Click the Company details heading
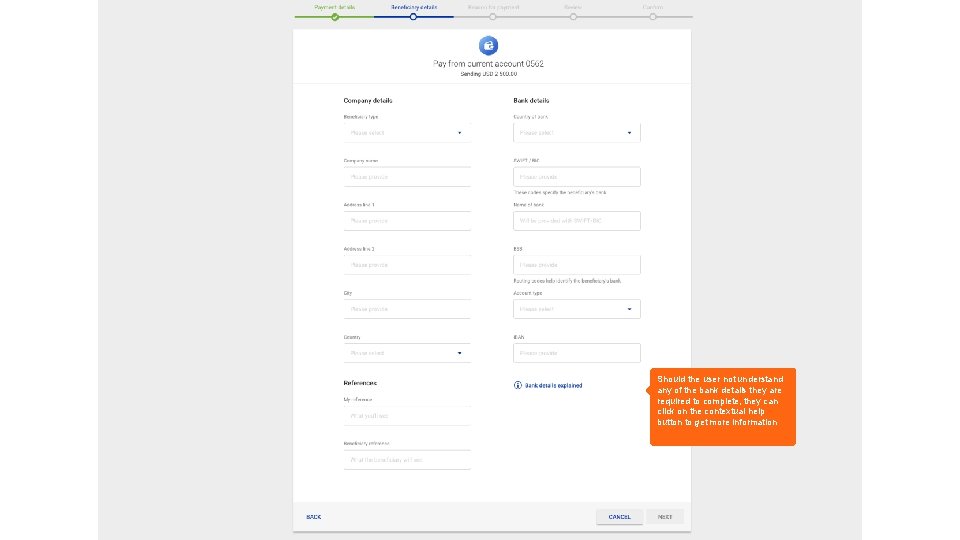This screenshot has height=540, width=960. pos(368,100)
